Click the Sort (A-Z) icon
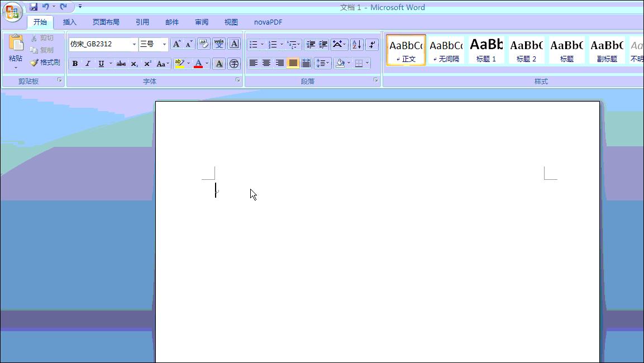The width and height of the screenshot is (644, 363). (x=356, y=45)
